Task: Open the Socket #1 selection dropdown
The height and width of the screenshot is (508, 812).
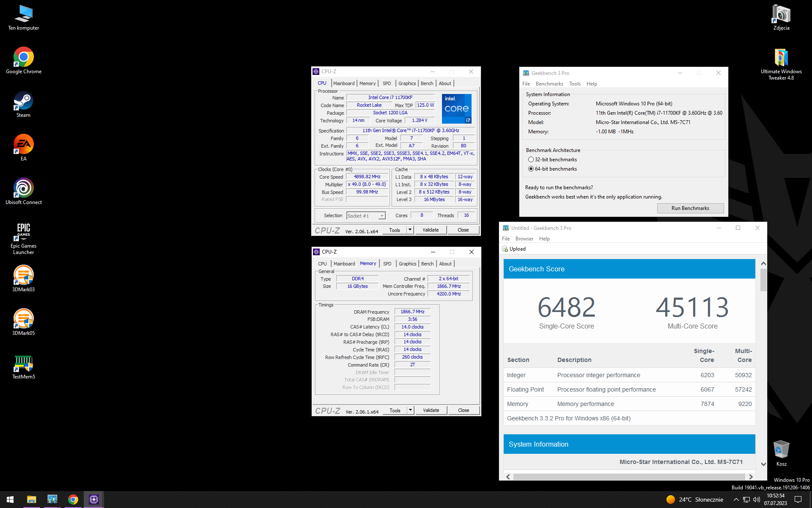Action: click(x=366, y=216)
